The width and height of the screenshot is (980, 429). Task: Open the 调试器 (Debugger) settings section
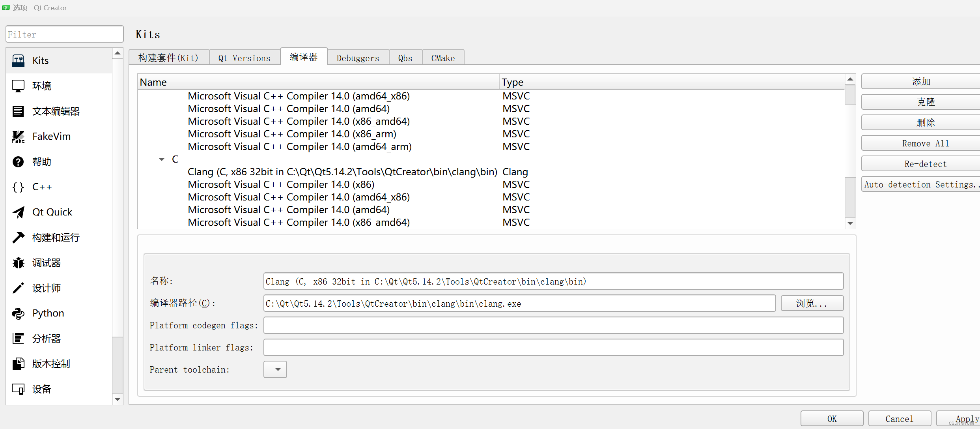[46, 262]
